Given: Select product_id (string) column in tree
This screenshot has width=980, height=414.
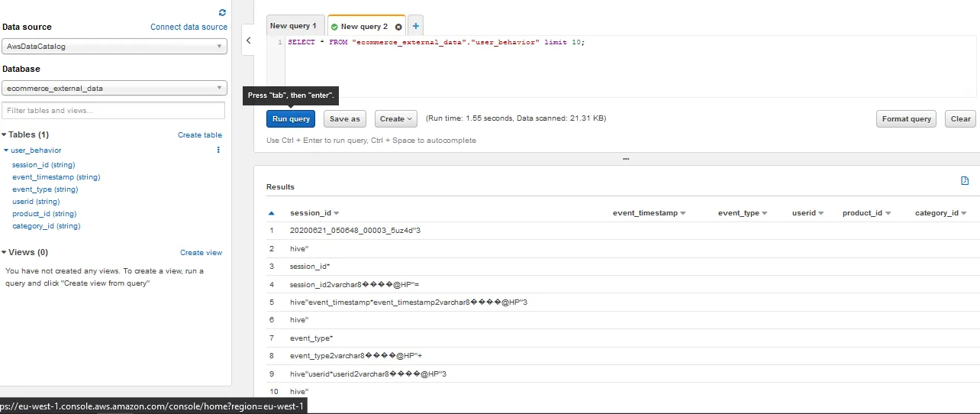Looking at the screenshot, I should (44, 214).
